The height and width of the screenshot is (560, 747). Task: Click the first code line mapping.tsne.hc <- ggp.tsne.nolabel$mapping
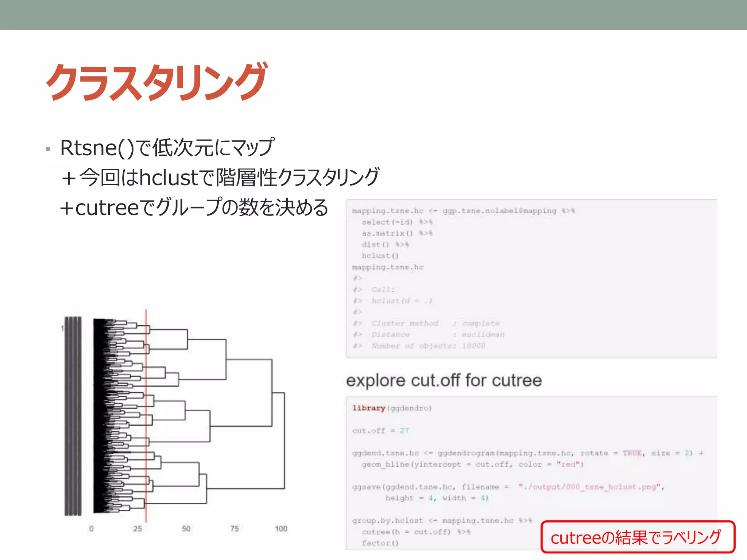coord(463,211)
